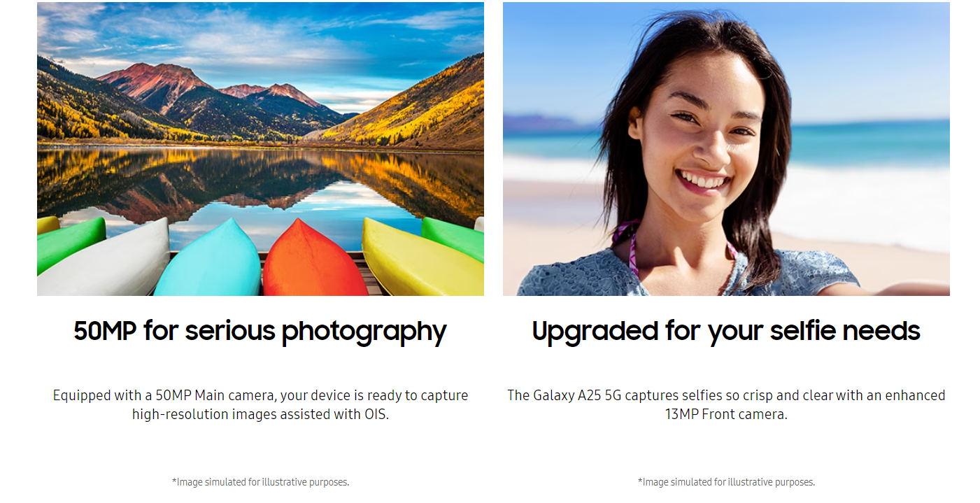Select the '50MP for serious photography' heading

coord(260,331)
